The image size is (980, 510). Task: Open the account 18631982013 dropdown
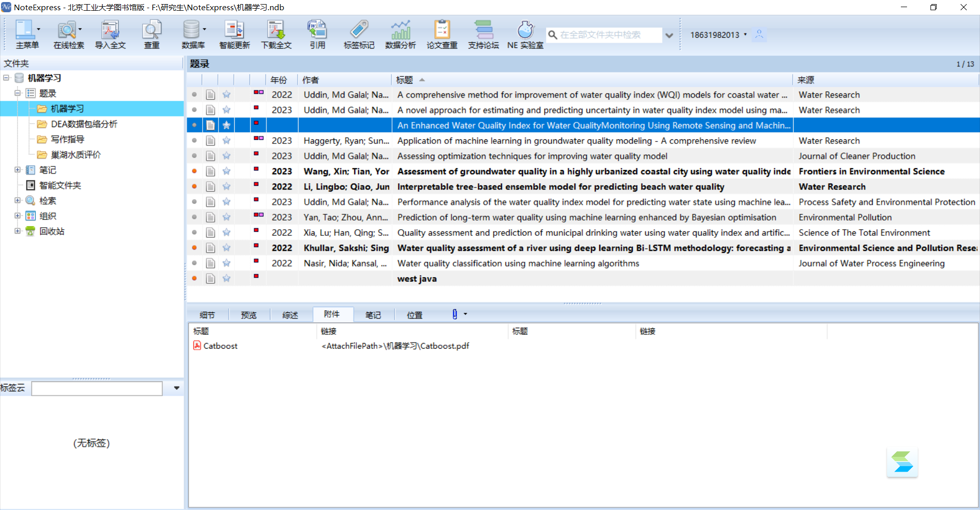(745, 35)
